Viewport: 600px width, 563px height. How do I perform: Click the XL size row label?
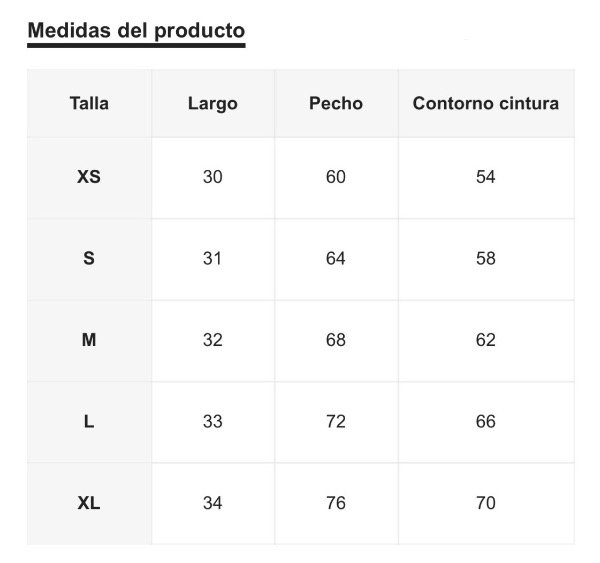89,503
